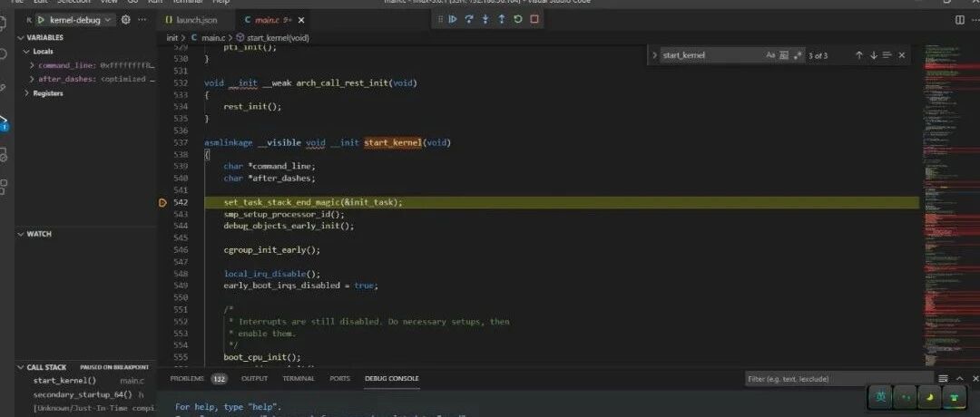This screenshot has width=980, height=417.
Task: Maximize the bottom panel
Action: (960, 378)
